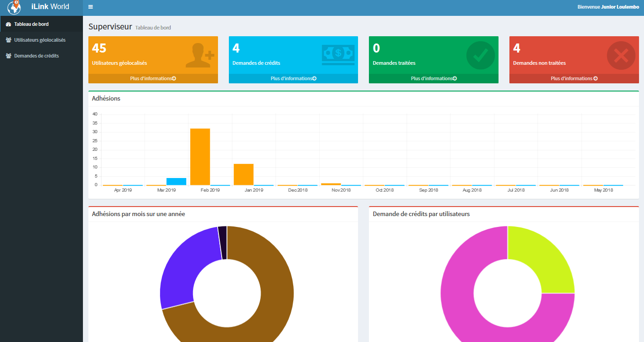
Task: Open Plus d'informations under Demandes de crédits
Action: (293, 78)
